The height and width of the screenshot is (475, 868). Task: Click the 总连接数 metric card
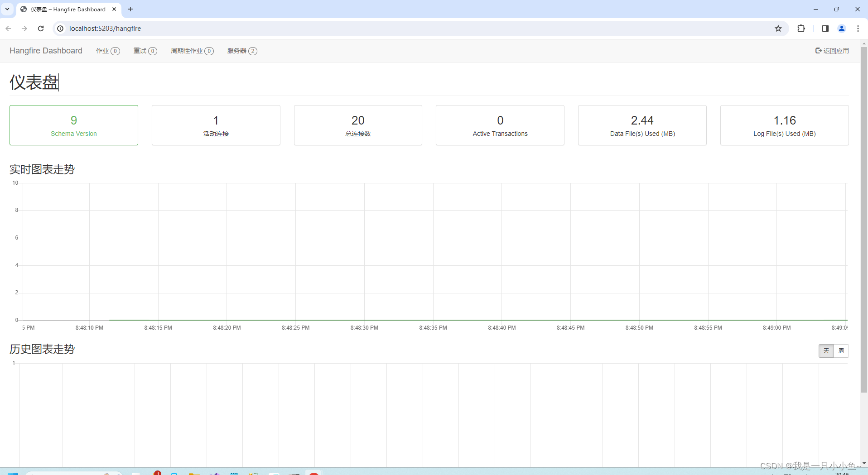pos(358,125)
